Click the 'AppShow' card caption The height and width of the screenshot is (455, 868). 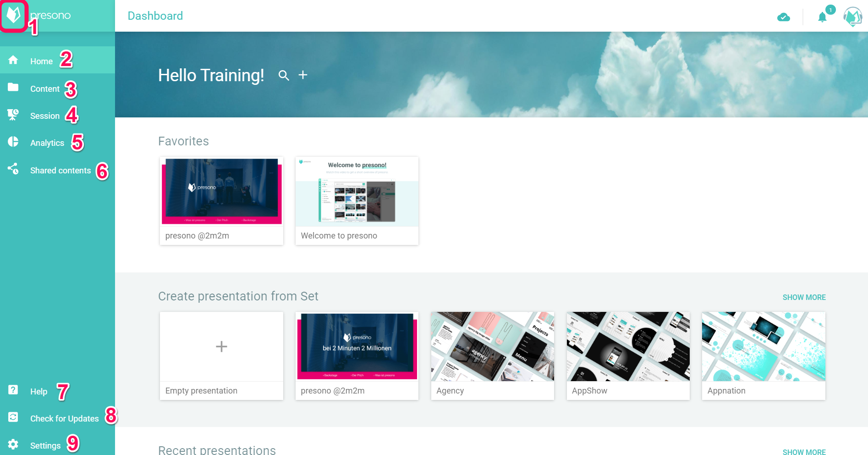tap(589, 391)
